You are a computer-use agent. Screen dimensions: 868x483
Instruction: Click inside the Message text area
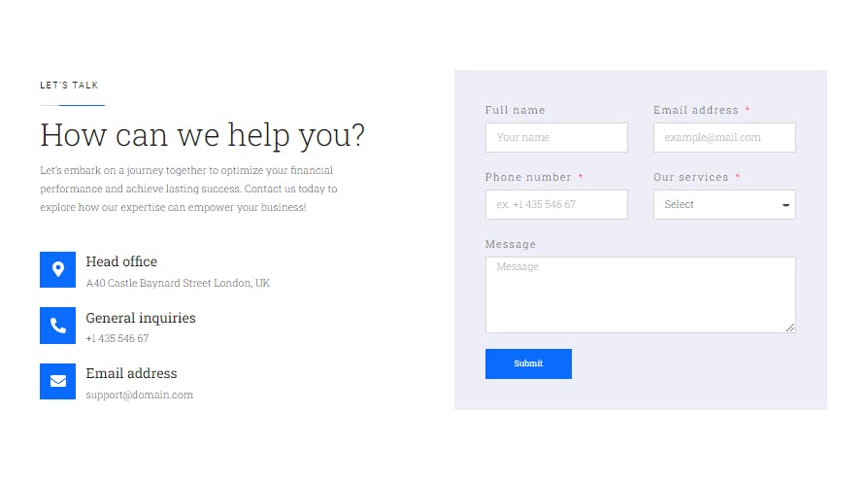(x=641, y=294)
